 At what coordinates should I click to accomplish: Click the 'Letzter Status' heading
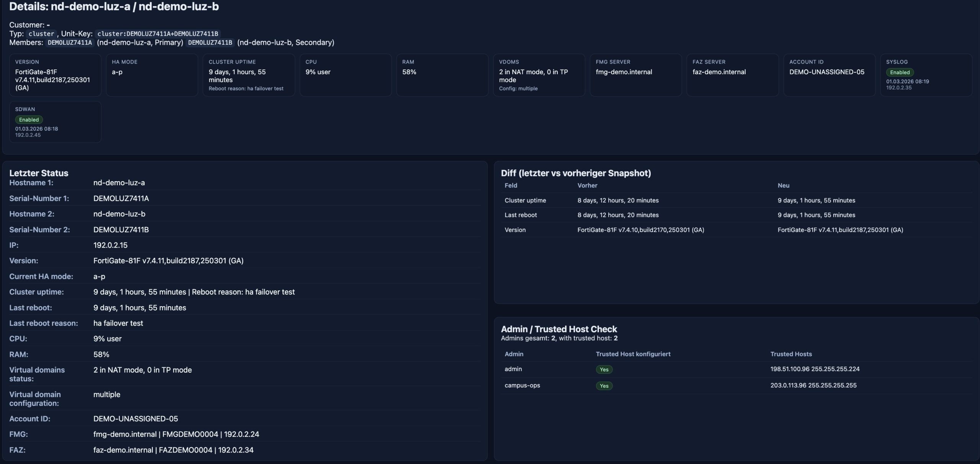[x=39, y=173]
